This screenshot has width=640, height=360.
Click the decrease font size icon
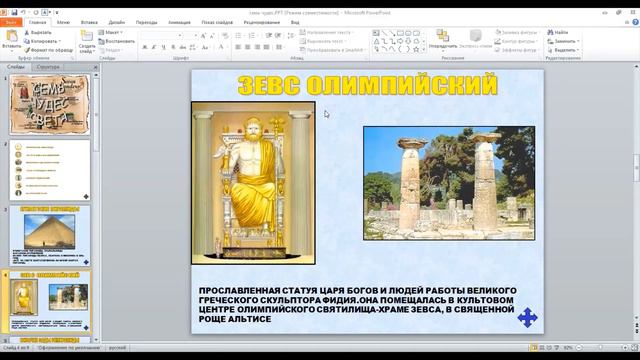click(212, 36)
